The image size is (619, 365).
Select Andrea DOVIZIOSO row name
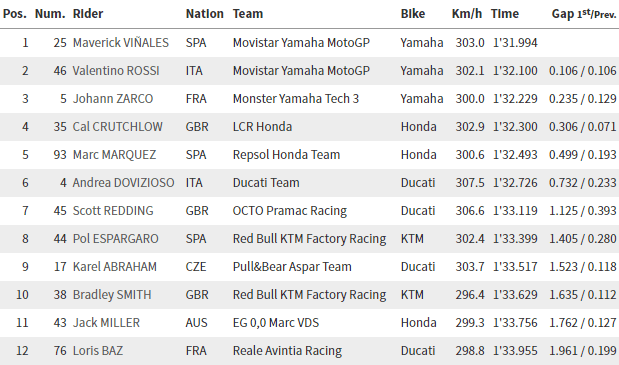[x=124, y=183]
